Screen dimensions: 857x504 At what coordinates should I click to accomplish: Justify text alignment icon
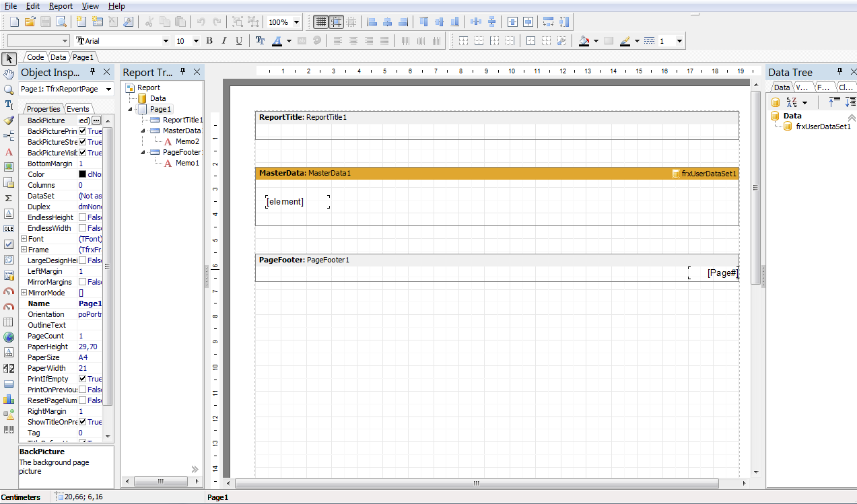pyautogui.click(x=384, y=41)
